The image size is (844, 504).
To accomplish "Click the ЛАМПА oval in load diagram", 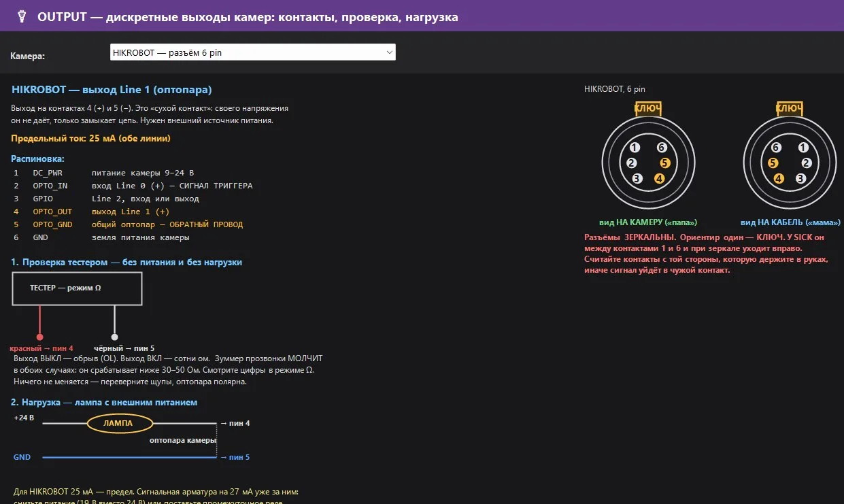I will pyautogui.click(x=119, y=424).
